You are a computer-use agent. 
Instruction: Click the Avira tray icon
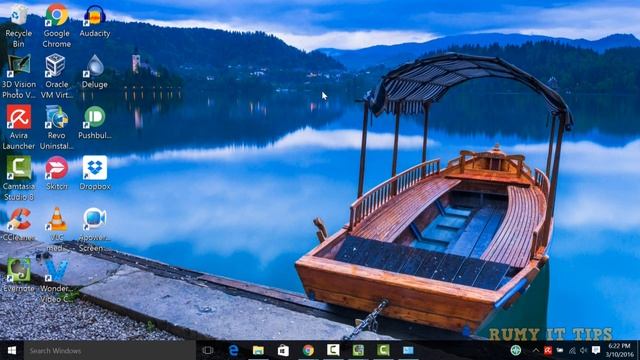click(548, 351)
